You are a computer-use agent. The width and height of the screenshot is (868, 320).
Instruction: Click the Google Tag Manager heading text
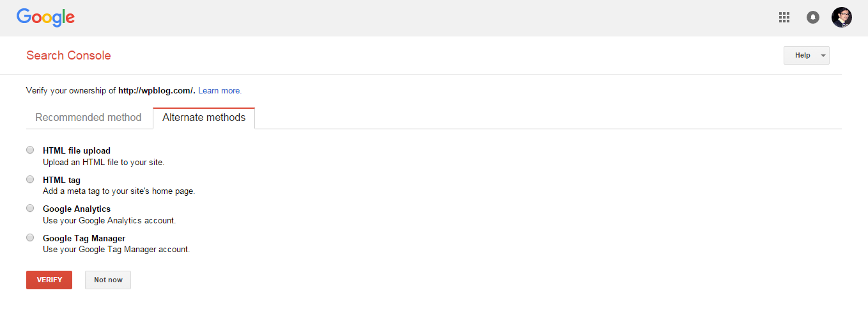click(84, 239)
